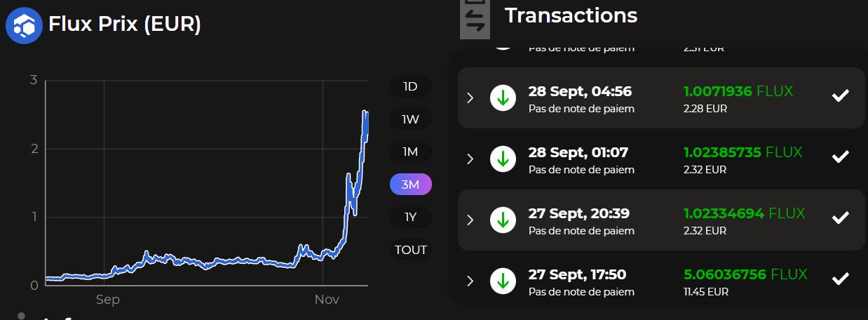Switch chart range to 1D
Viewport: 868px width, 320px height.
point(410,87)
